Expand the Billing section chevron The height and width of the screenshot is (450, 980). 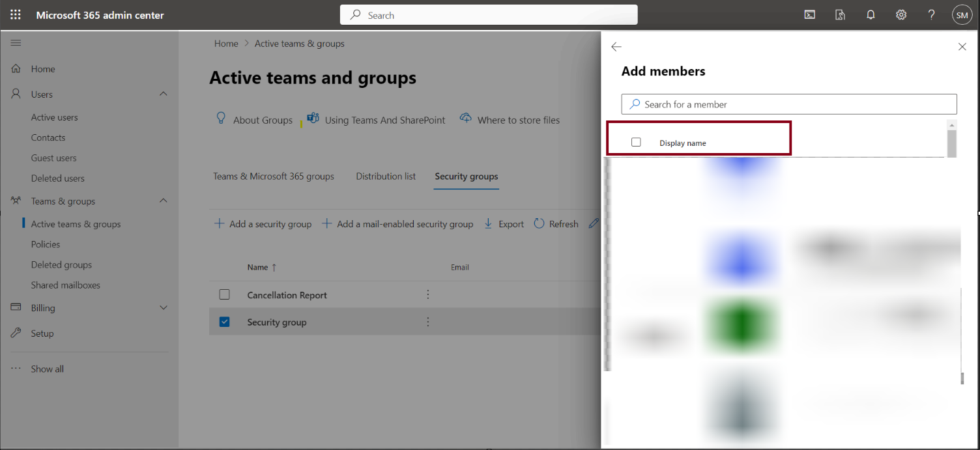(x=164, y=307)
